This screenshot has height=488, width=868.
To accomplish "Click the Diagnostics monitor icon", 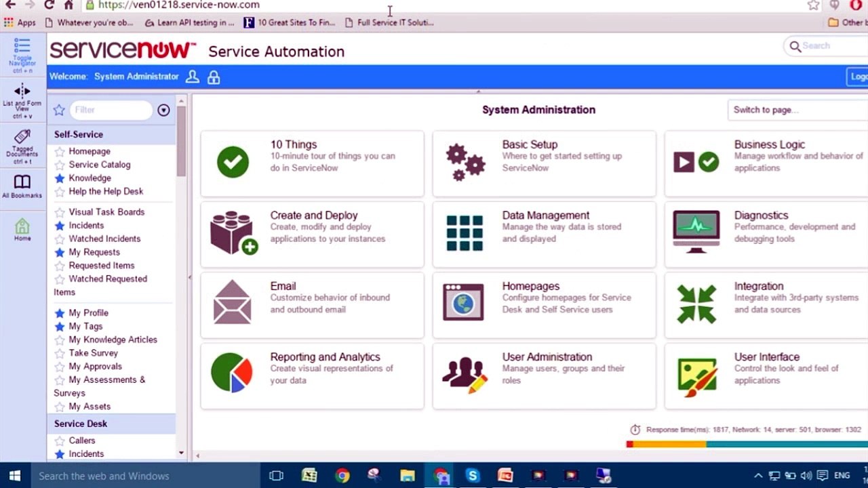I will [x=696, y=232].
